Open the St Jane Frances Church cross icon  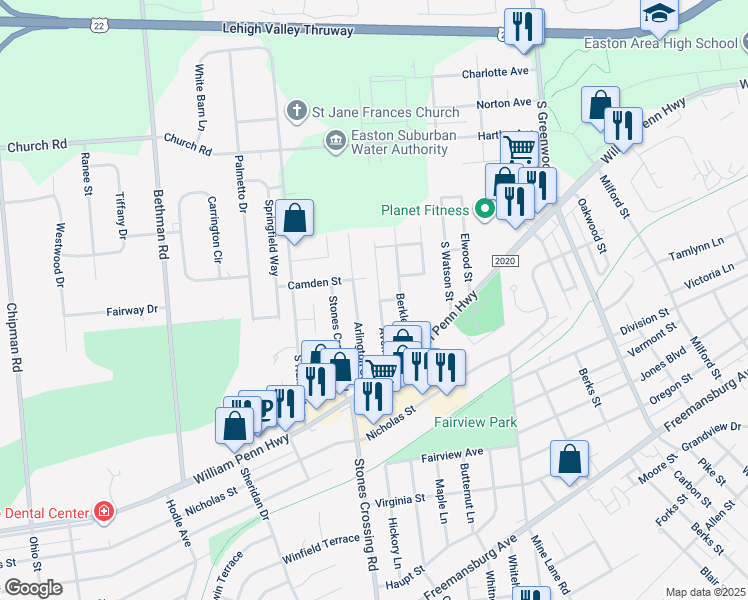pyautogui.click(x=296, y=111)
